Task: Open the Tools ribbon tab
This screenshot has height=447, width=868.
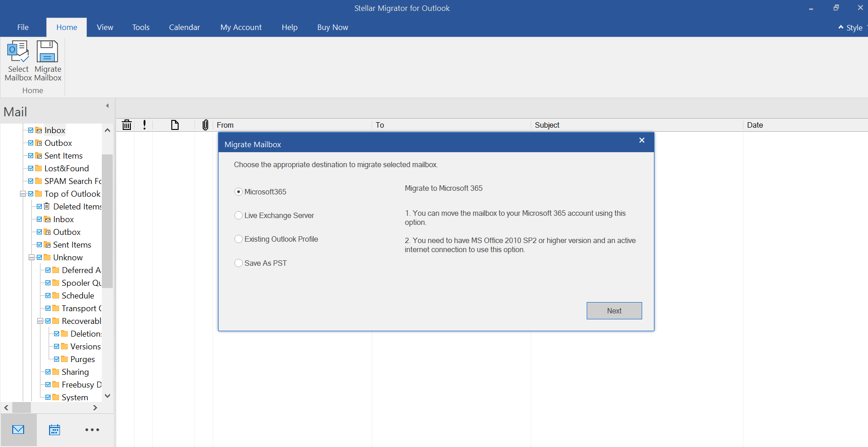Action: (x=141, y=27)
